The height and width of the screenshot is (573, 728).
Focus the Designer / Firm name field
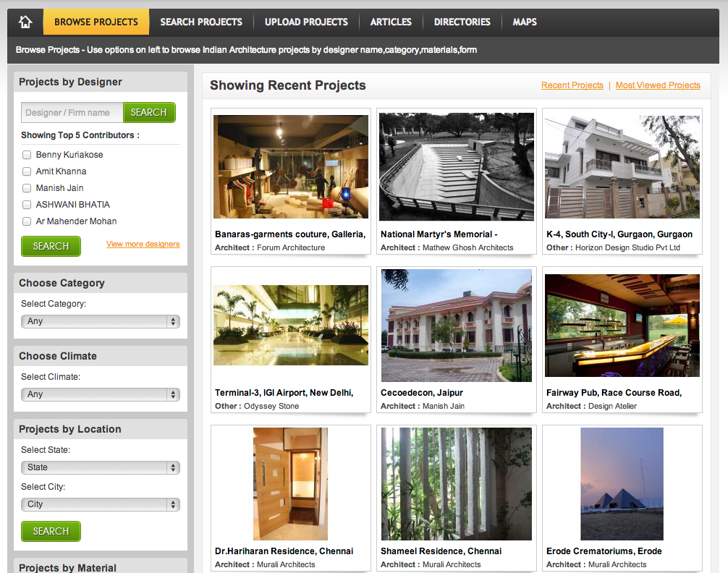72,112
